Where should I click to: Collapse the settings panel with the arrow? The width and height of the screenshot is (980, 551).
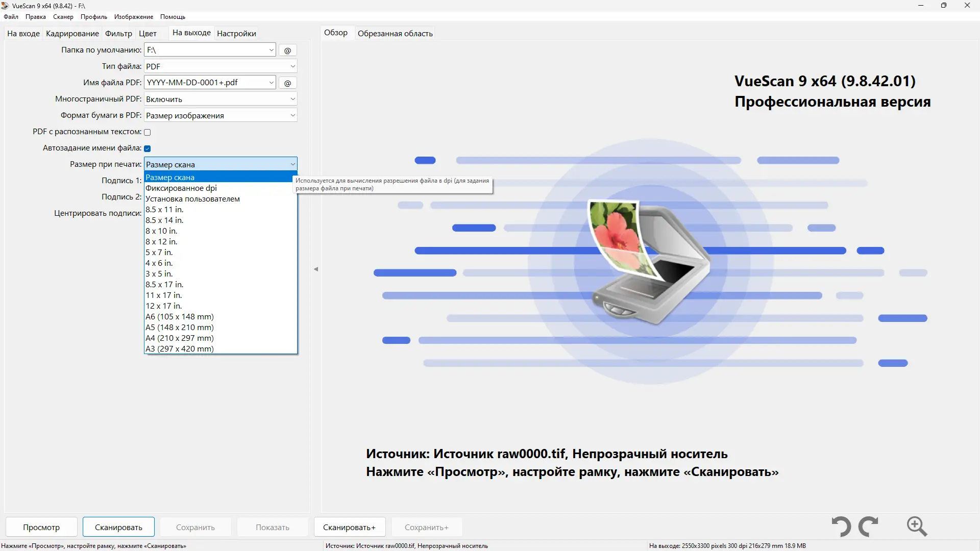coord(315,269)
